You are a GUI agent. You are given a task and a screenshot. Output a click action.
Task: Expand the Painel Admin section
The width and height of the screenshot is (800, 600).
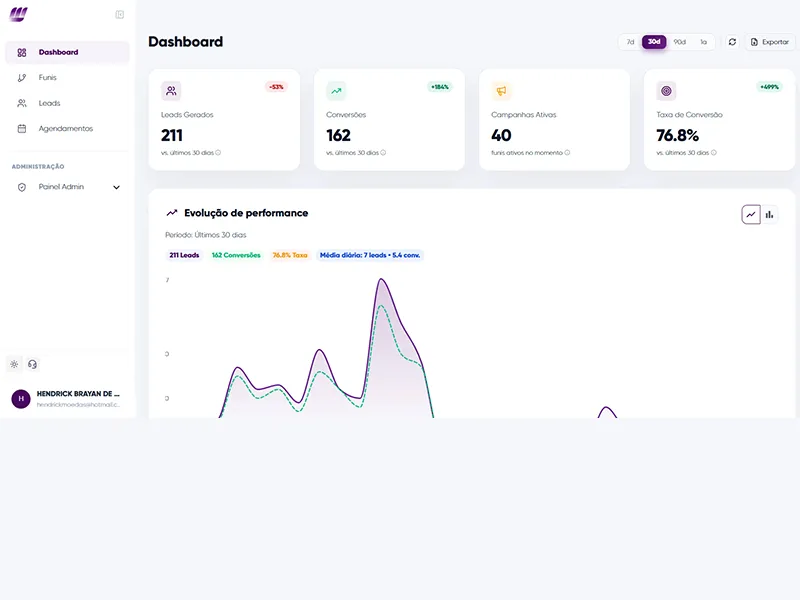[67, 187]
